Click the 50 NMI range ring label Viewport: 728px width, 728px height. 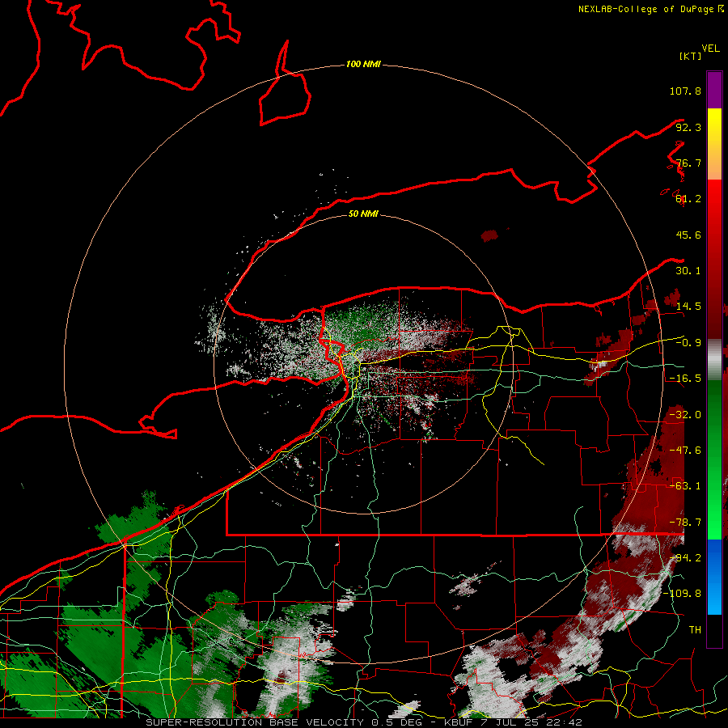tap(363, 214)
